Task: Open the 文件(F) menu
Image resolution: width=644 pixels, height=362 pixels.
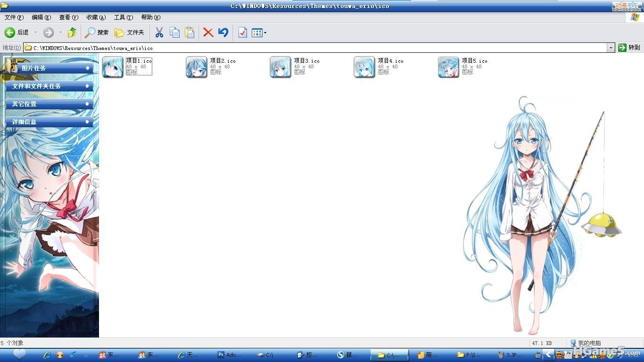Action: tap(14, 17)
